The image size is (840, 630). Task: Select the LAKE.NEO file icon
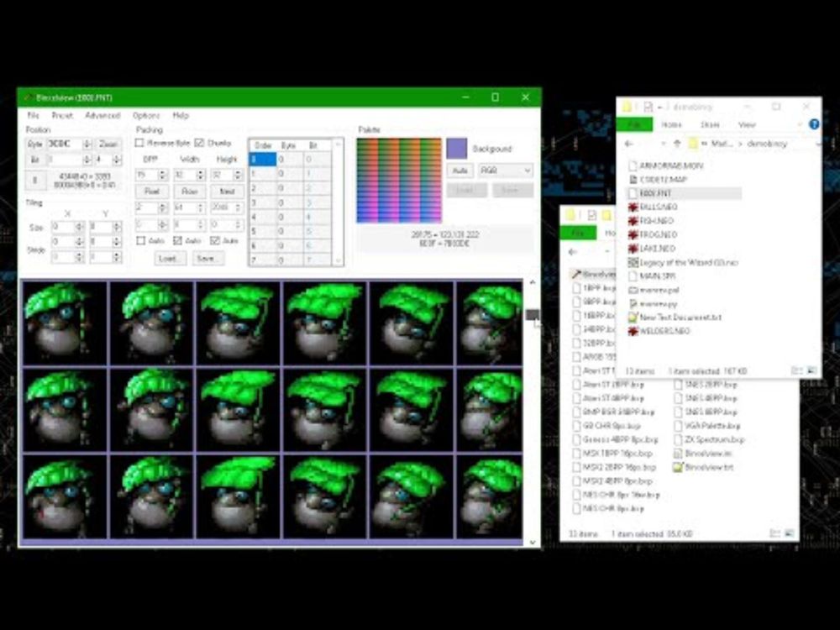633,249
